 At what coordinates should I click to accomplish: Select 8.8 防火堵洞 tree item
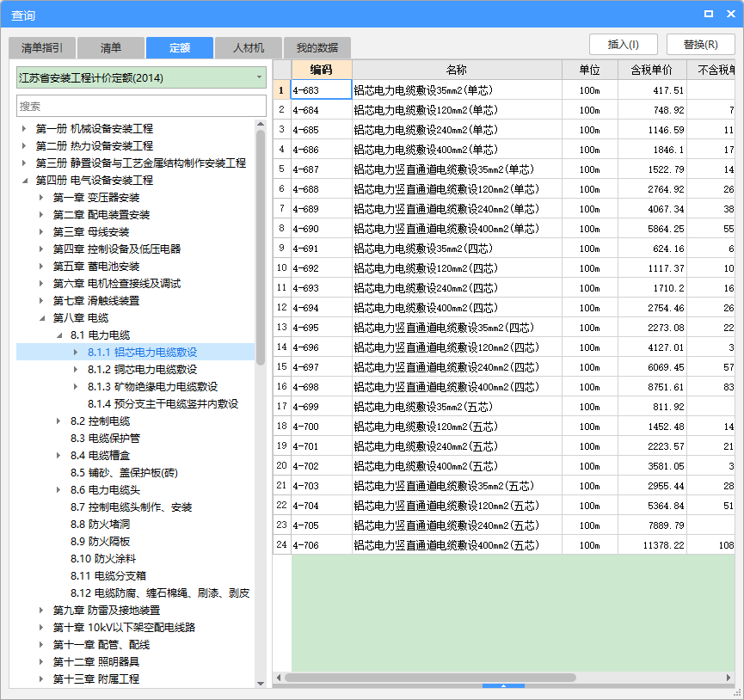[100, 525]
